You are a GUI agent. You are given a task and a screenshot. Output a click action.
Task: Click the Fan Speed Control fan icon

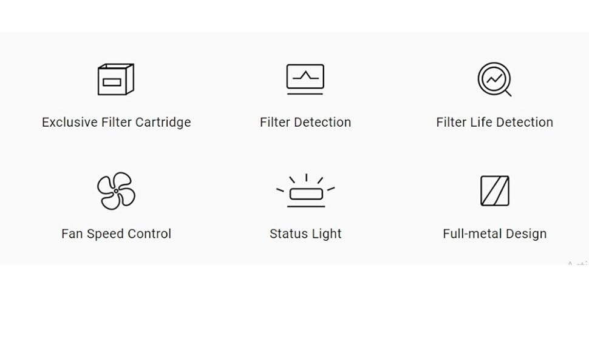[116, 190]
